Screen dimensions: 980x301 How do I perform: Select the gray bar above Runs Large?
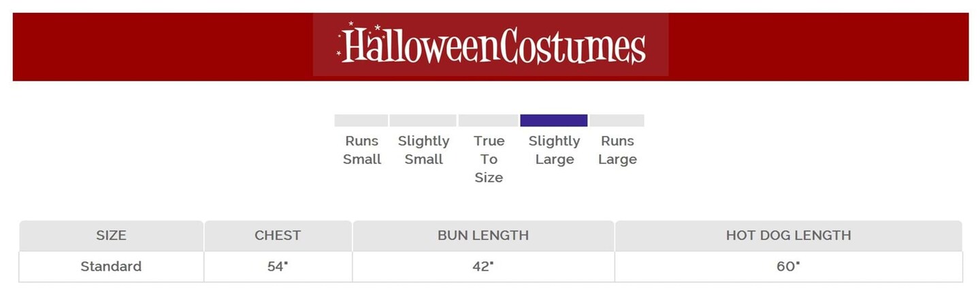[x=617, y=120]
